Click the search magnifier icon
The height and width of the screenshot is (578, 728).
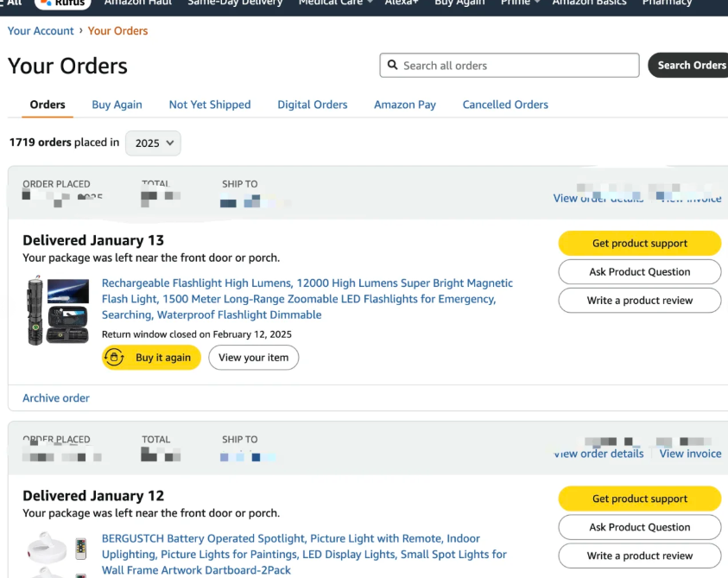tap(394, 66)
